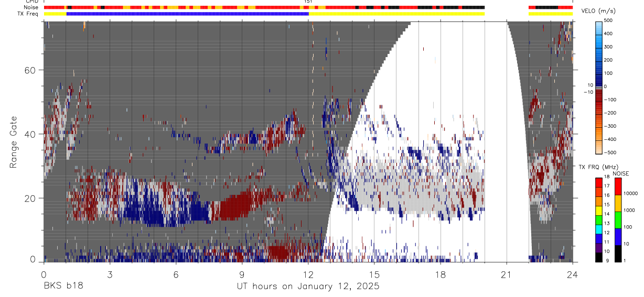
Task: Click the y-axis tick label 20
Action: [x=31, y=198]
